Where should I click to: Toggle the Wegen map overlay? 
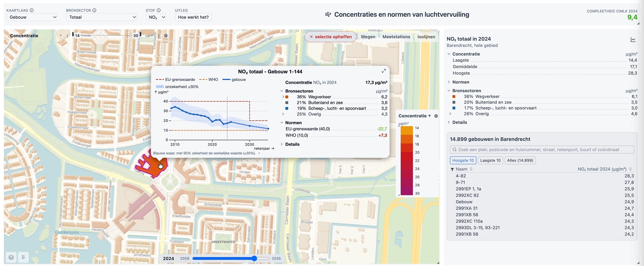coord(368,37)
